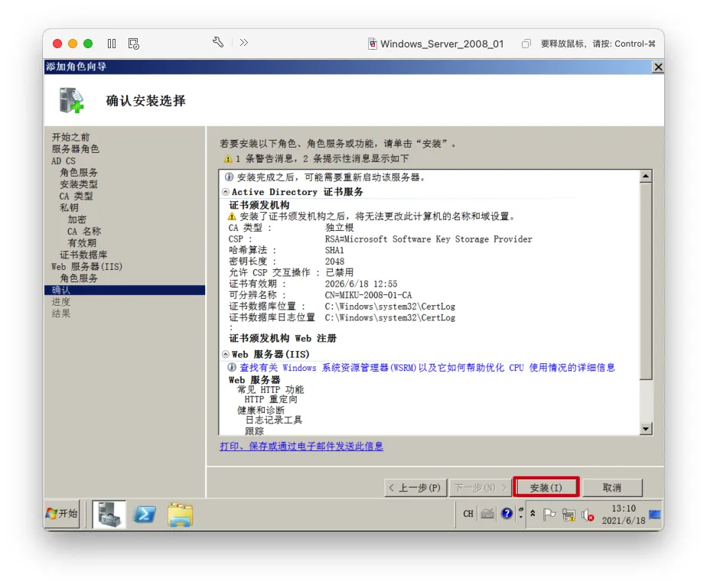The height and width of the screenshot is (588, 707).
Task: Collapse the Active Directory 证书服务 section
Action: (x=226, y=192)
